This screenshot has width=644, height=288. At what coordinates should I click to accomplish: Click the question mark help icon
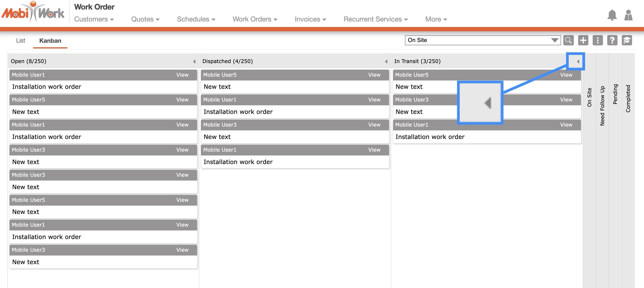tap(612, 40)
